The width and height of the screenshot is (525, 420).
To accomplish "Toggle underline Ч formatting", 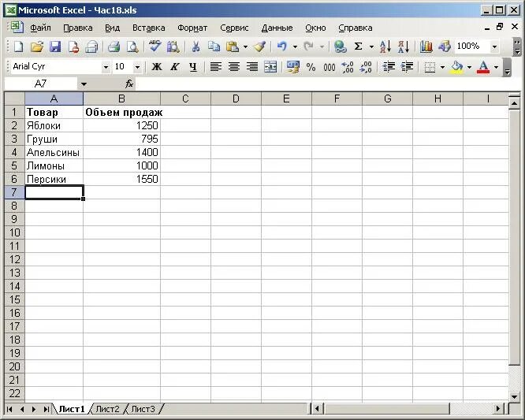I will coord(193,67).
